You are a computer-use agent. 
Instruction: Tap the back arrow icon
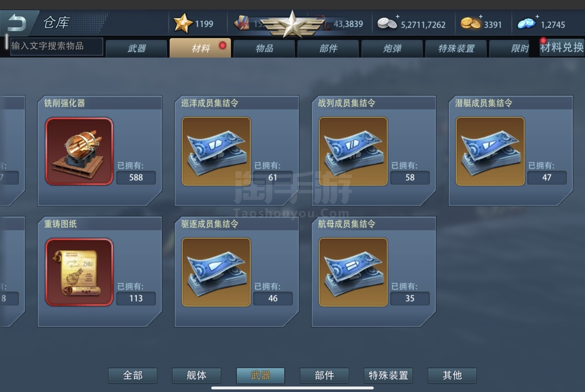17,22
